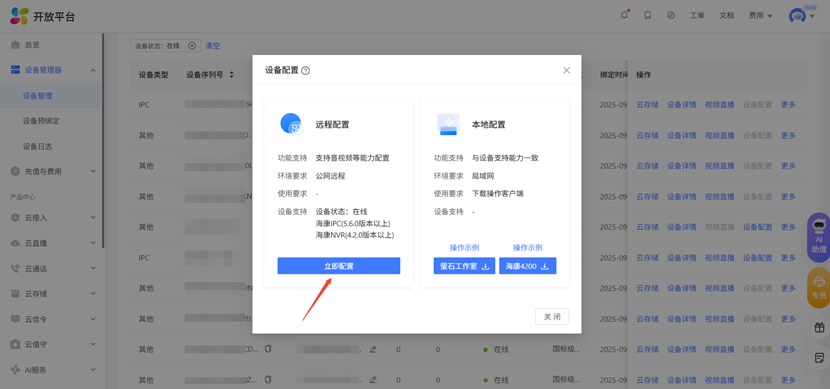Click the 总览 home icon in sidebar
The width and height of the screenshot is (830, 389).
click(x=15, y=45)
